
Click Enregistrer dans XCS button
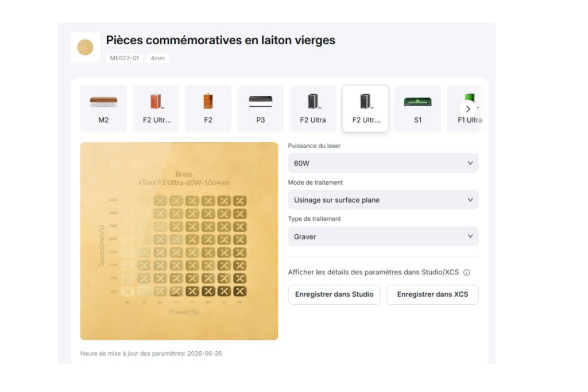[432, 294]
